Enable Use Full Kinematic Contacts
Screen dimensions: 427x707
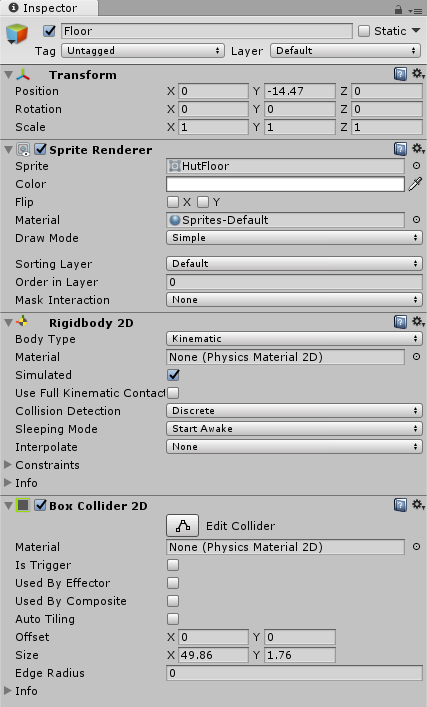173,393
